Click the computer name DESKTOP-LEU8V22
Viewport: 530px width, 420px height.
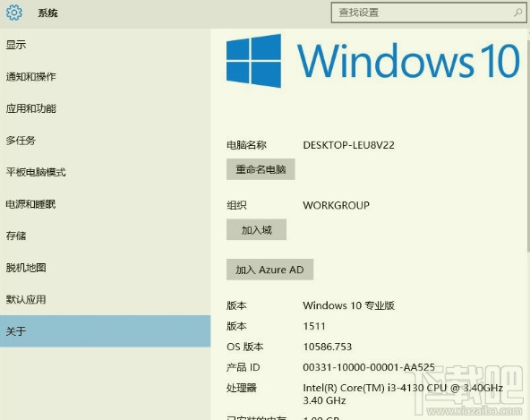pos(348,145)
